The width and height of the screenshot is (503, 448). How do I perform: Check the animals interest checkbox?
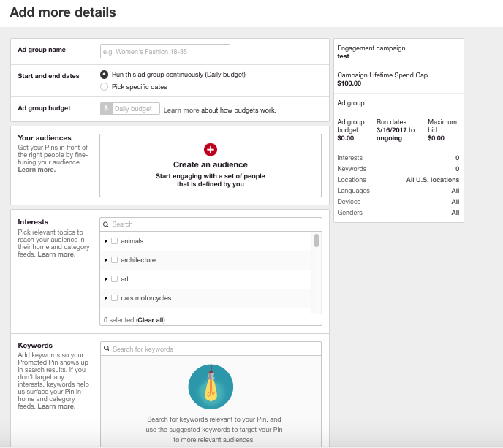[114, 241]
